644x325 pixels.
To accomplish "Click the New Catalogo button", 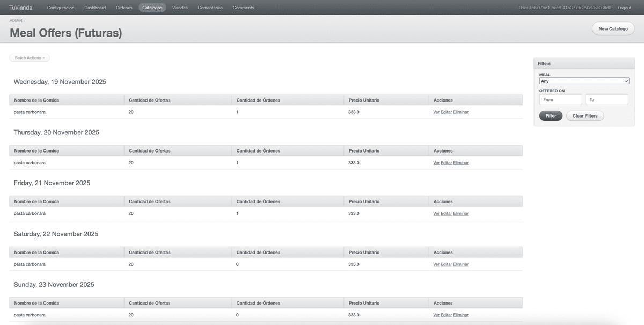I will (613, 29).
